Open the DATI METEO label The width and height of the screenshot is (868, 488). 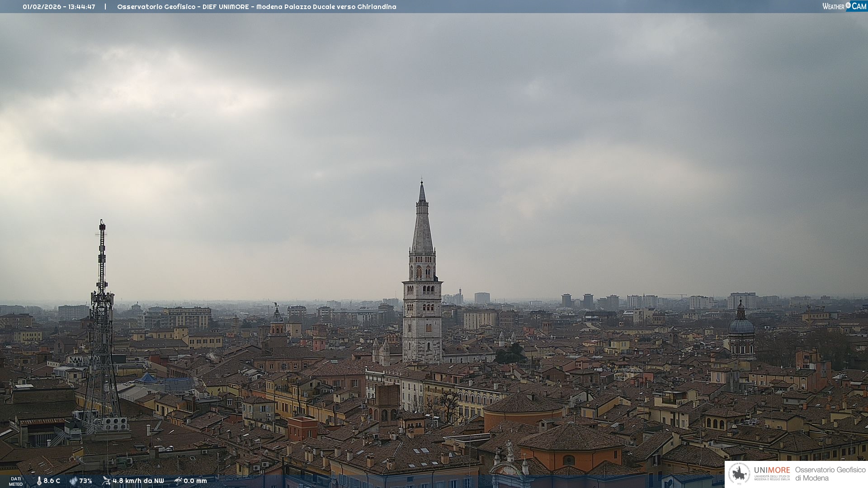(x=16, y=481)
